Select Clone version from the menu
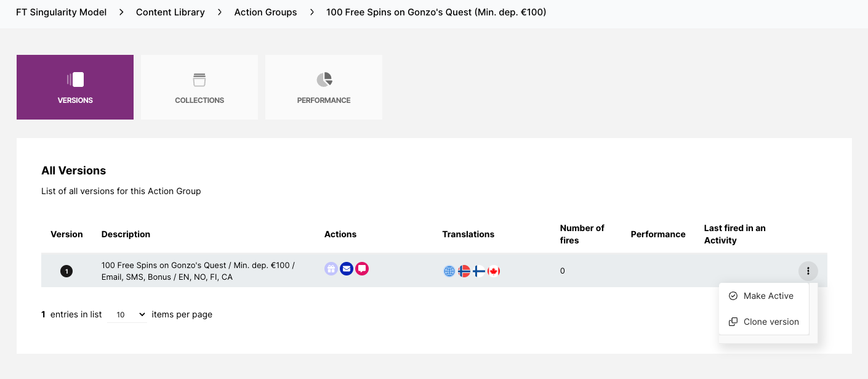 [771, 322]
